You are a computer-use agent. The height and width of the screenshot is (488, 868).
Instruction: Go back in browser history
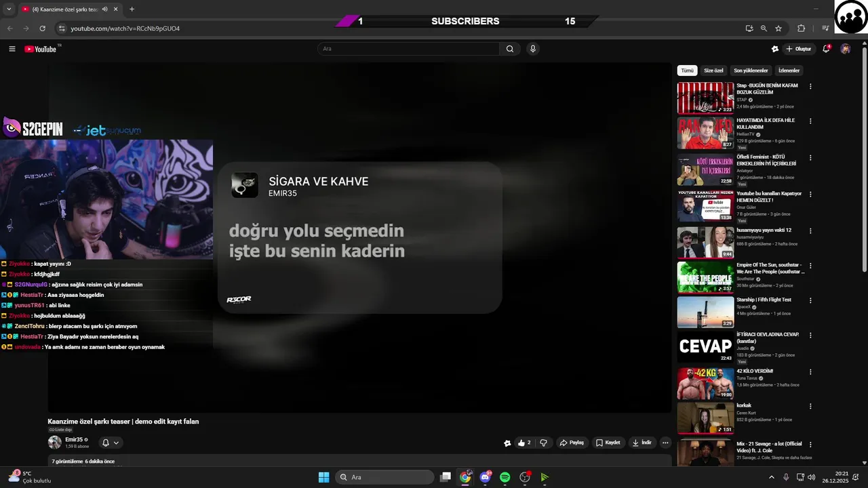9,28
